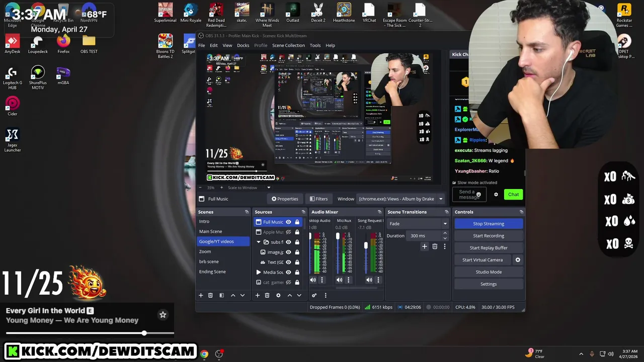Image resolution: width=644 pixels, height=362 pixels.
Task: Hide the image.jpg source using its eye icon
Action: [x=288, y=252]
